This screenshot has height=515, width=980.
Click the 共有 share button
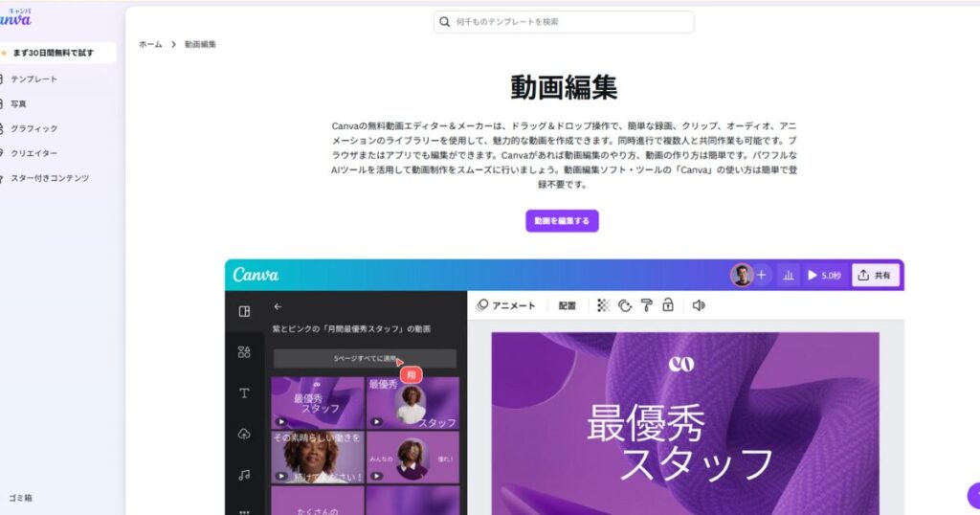pyautogui.click(x=875, y=275)
